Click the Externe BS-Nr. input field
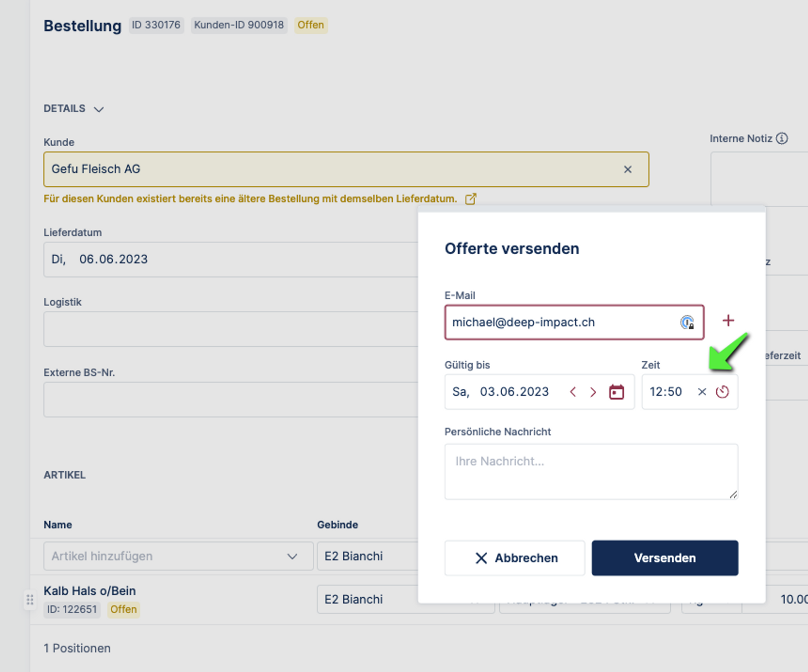This screenshot has height=672, width=808. click(x=230, y=400)
